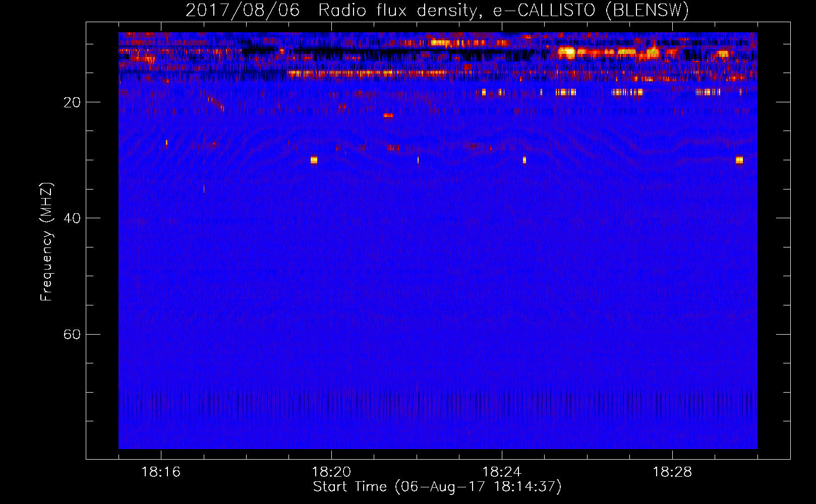The image size is (816, 504).
Task: Click the 60 MHz frequency tick label
Action: point(72,335)
